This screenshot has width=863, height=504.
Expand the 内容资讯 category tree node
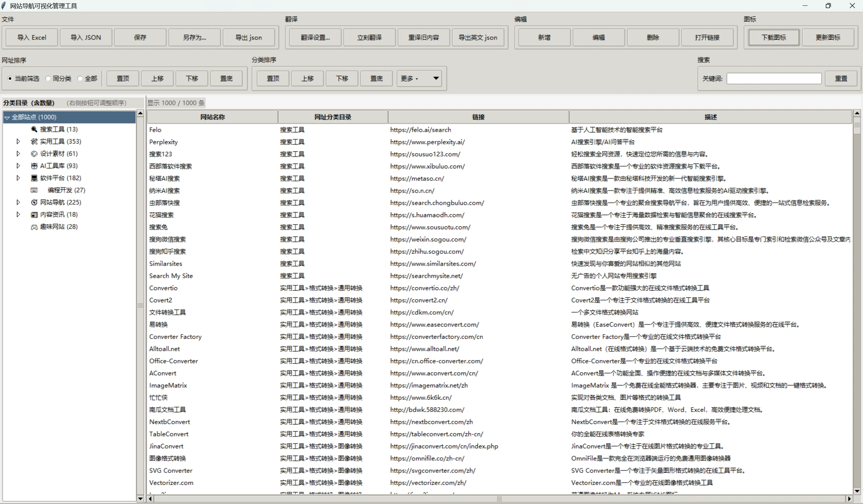click(x=18, y=215)
